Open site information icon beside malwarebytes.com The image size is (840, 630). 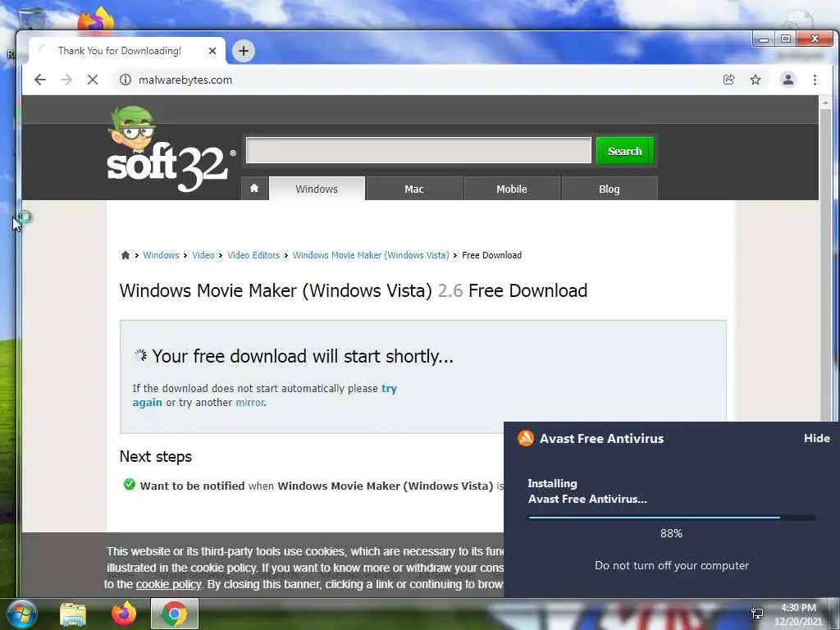tap(126, 80)
